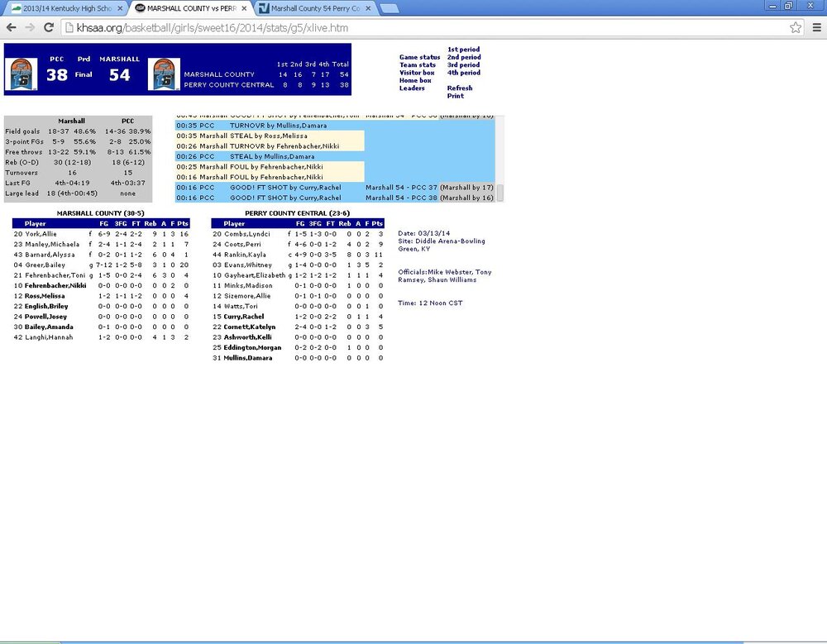The height and width of the screenshot is (644, 827).
Task: Close the Marshall County 54 Perry tab
Action: (x=368, y=8)
